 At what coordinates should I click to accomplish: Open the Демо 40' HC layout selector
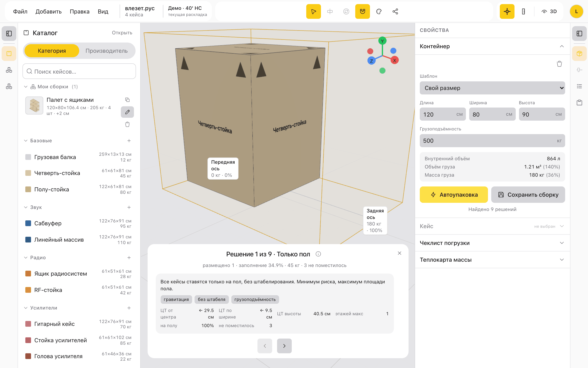pyautogui.click(x=187, y=11)
